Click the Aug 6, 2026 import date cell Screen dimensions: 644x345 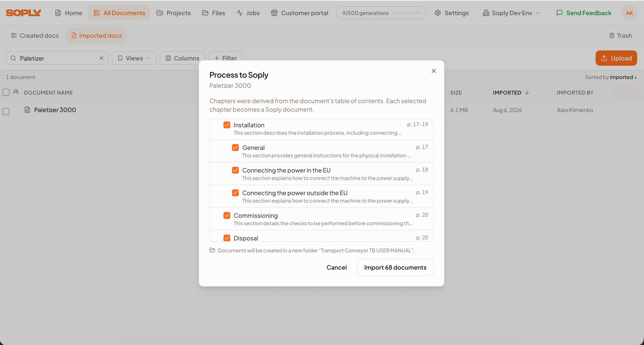point(507,110)
